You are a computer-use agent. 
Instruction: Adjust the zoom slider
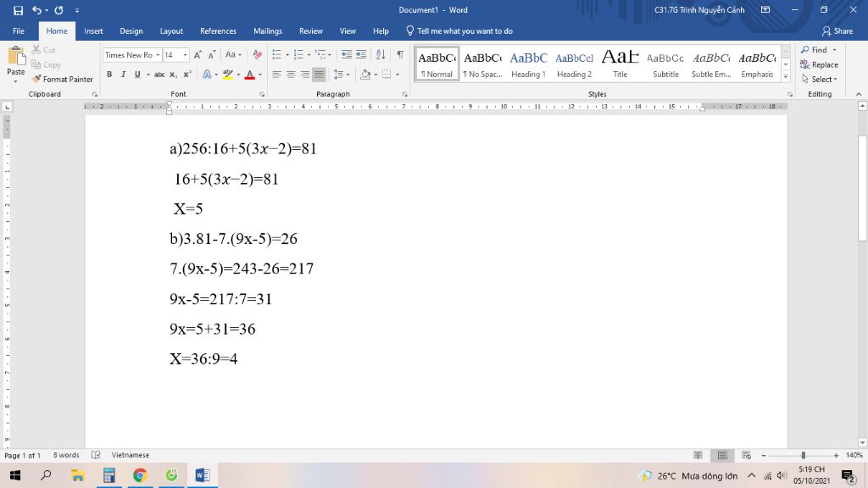click(x=803, y=455)
